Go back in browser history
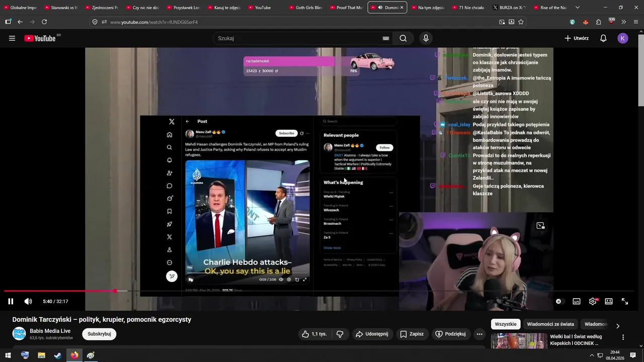Image resolution: width=644 pixels, height=362 pixels. (20, 22)
